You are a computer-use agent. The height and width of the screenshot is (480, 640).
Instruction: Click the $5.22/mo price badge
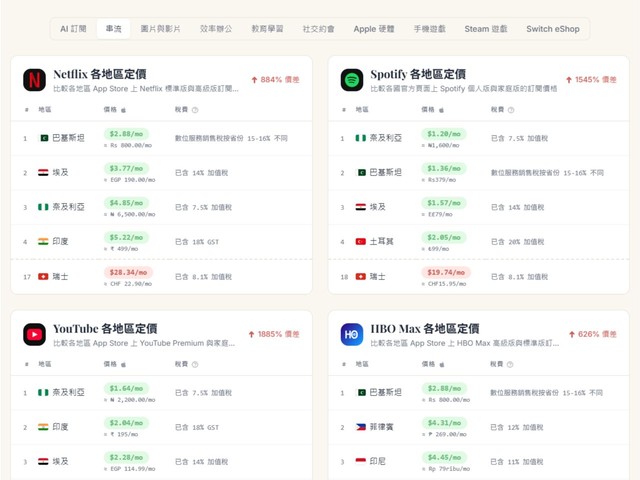(x=127, y=237)
